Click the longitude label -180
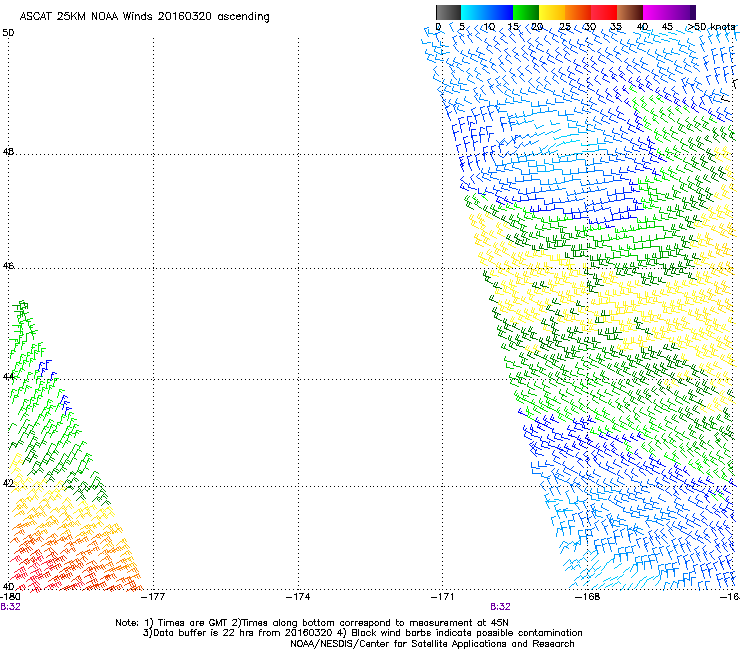Image resolution: width=740 pixels, height=650 pixels. click(10, 597)
